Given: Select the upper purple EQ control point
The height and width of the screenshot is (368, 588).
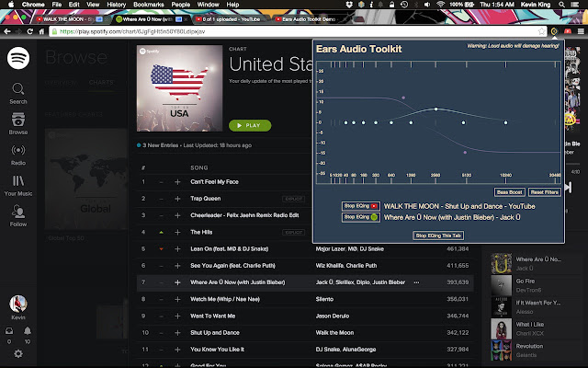Looking at the screenshot, I should (x=403, y=98).
